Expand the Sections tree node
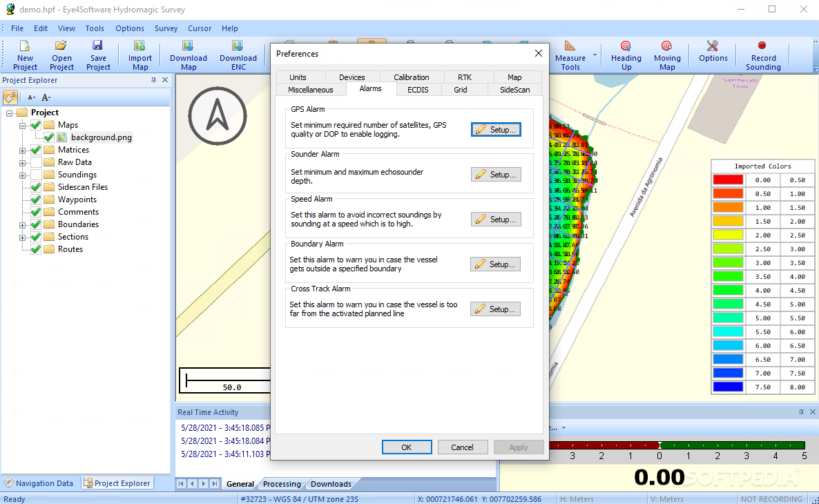 coord(23,238)
